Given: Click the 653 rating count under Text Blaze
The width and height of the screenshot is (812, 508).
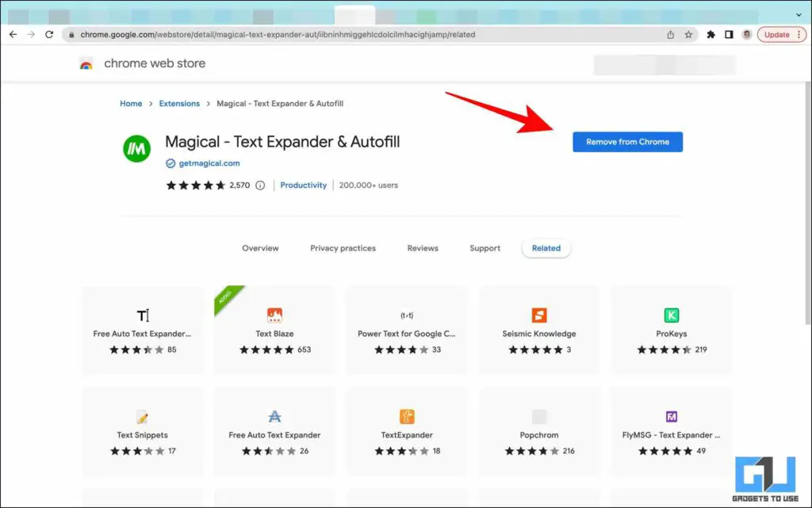Looking at the screenshot, I should [304, 349].
